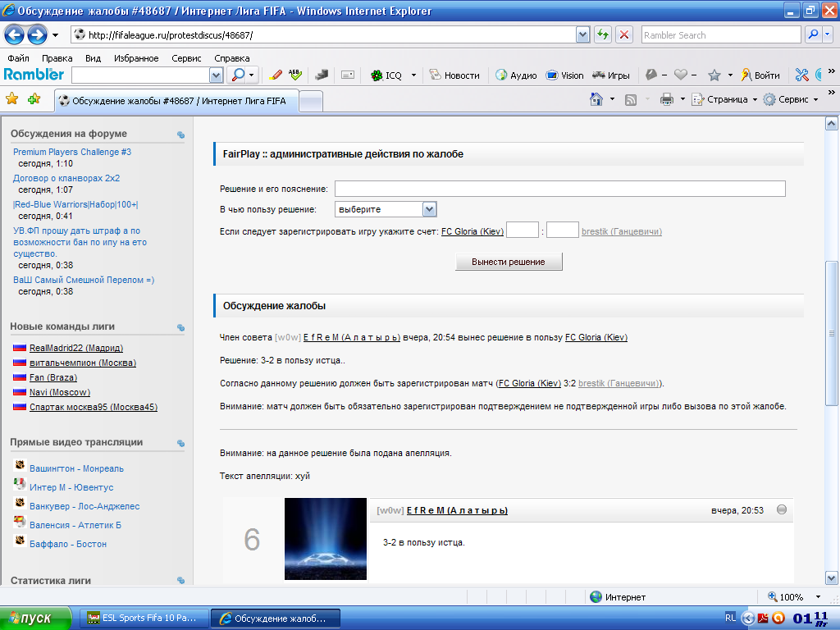This screenshot has width=840, height=630.
Task: Open the Premium Players Challenge #3 forum link
Action: tap(72, 152)
